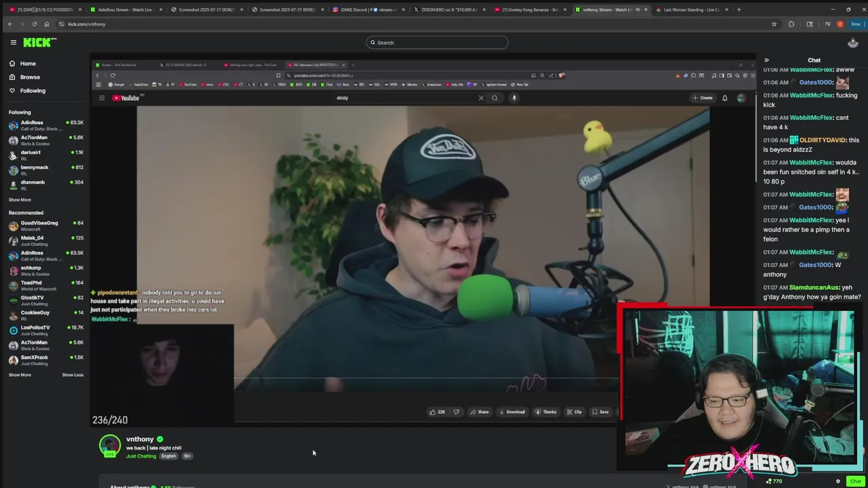Screen dimensions: 868x488
Task: Click the YouTube logo in stream
Action: coord(126,98)
